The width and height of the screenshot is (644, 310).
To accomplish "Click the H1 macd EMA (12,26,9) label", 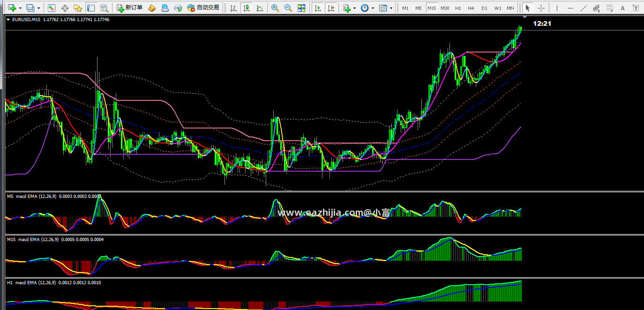I will pyautogui.click(x=31, y=283).
